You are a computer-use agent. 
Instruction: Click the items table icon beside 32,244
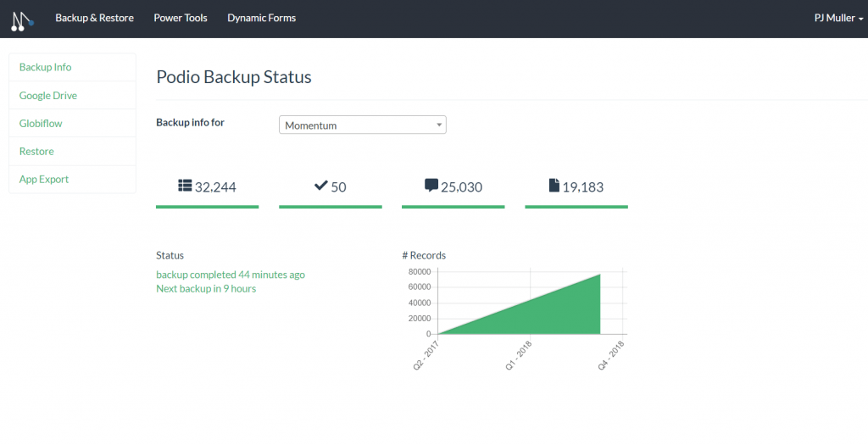[x=185, y=186]
